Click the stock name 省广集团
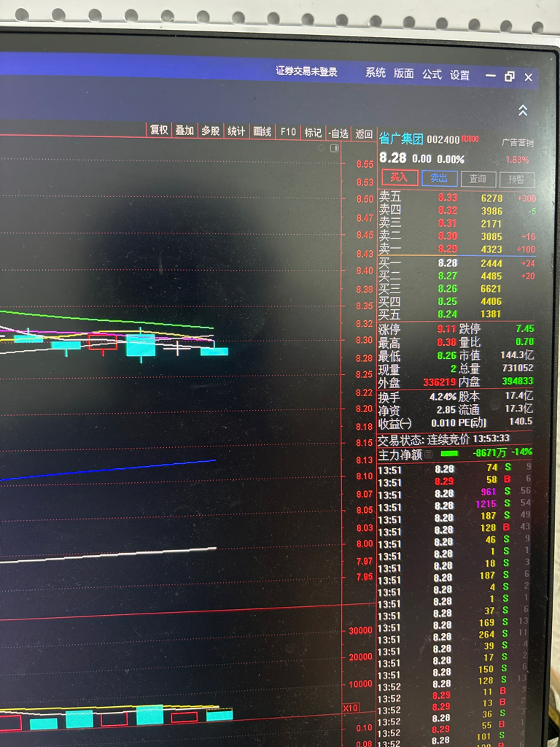This screenshot has width=560, height=747. [401, 139]
